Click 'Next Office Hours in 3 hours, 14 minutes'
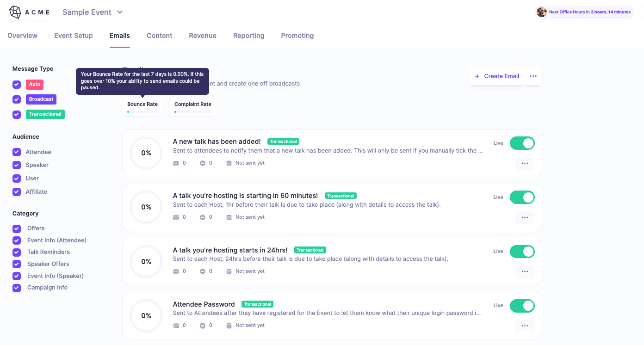Viewport: 644px width, 345px height. point(590,12)
